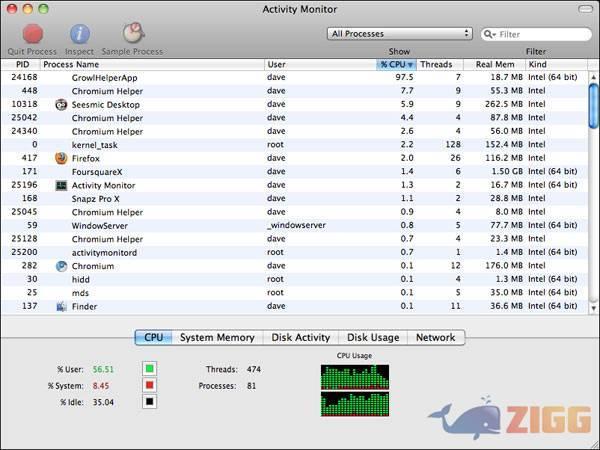This screenshot has width=600, height=450.
Task: Click the black % Idle color swatch
Action: point(150,401)
